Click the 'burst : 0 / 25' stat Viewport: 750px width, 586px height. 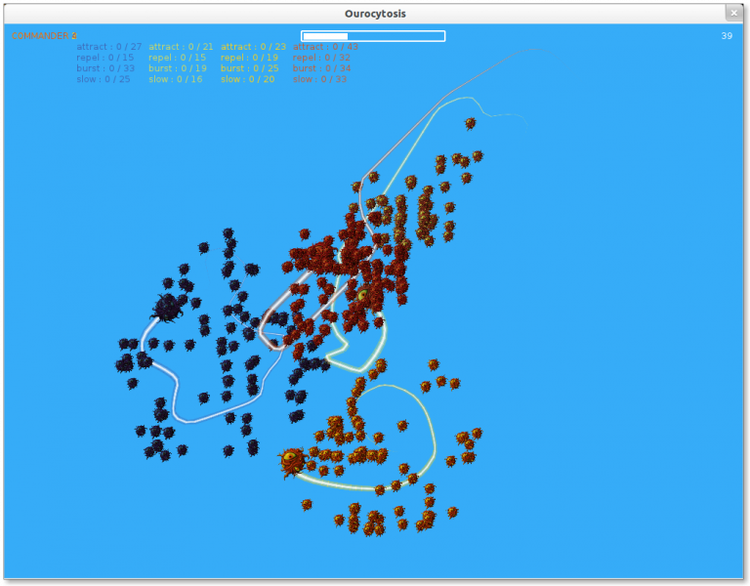(250, 68)
